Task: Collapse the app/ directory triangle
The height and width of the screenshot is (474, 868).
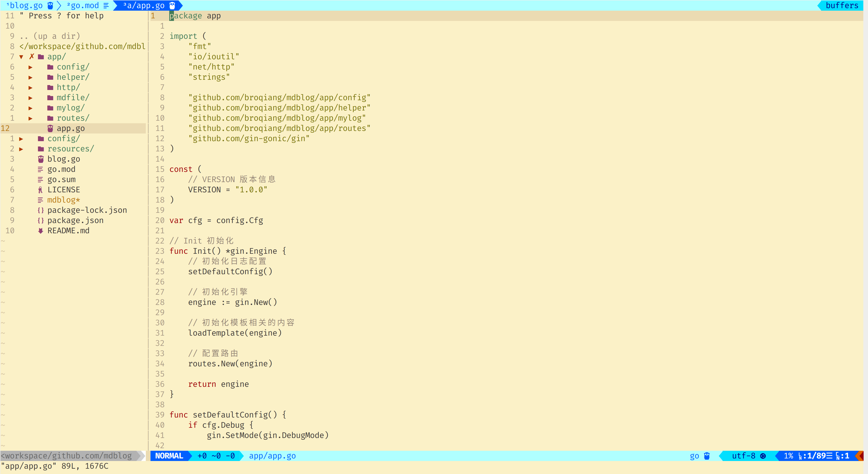Action: coord(21,57)
